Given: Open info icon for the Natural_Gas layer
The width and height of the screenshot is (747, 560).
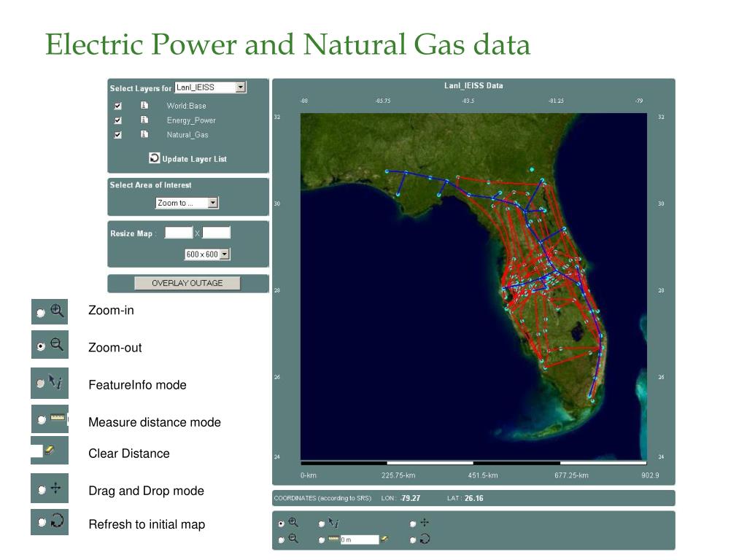Looking at the screenshot, I should pos(144,134).
